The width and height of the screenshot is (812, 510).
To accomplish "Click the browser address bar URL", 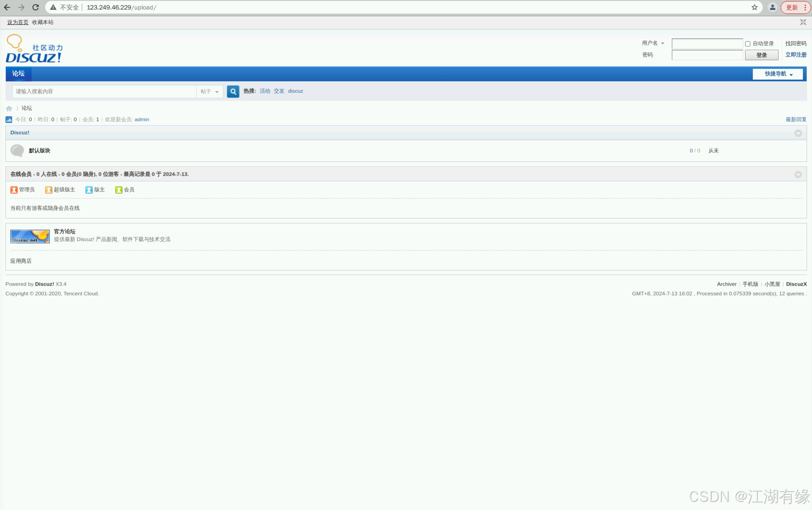I will pos(121,7).
